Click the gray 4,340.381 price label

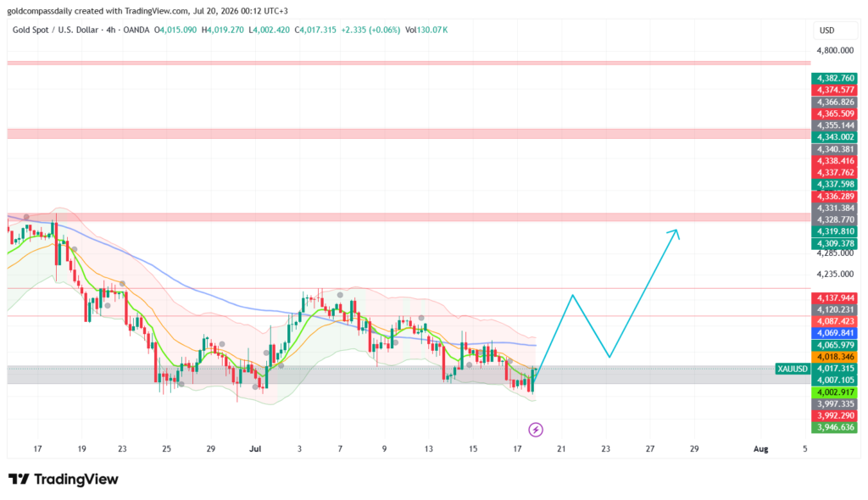pos(835,149)
